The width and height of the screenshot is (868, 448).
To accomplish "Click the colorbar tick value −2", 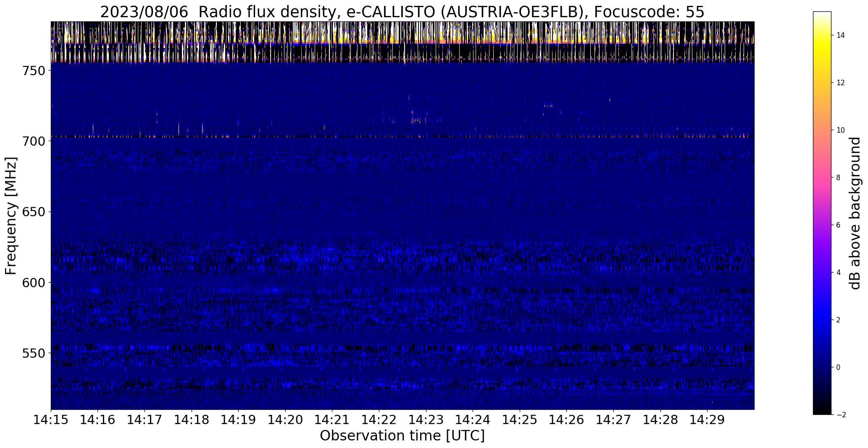I will click(x=840, y=415).
